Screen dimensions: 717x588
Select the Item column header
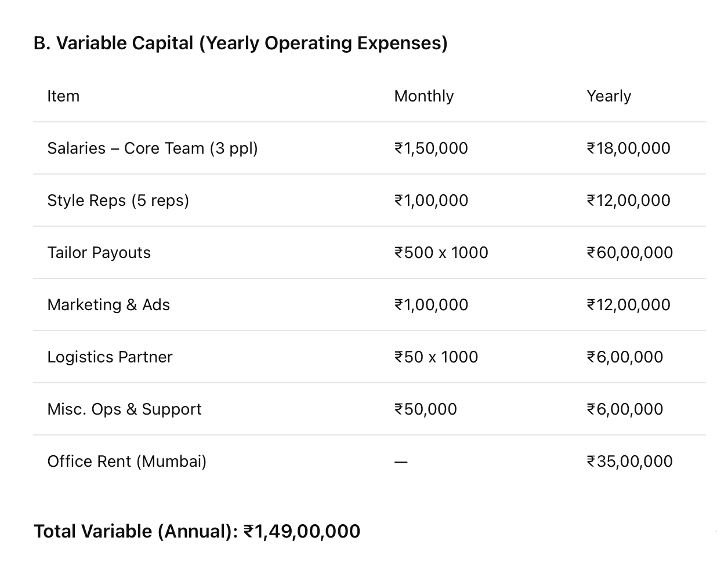(63, 96)
